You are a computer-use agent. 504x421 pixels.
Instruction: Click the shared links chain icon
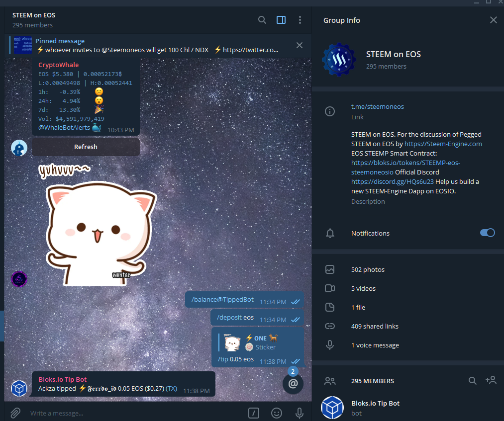[x=330, y=326]
